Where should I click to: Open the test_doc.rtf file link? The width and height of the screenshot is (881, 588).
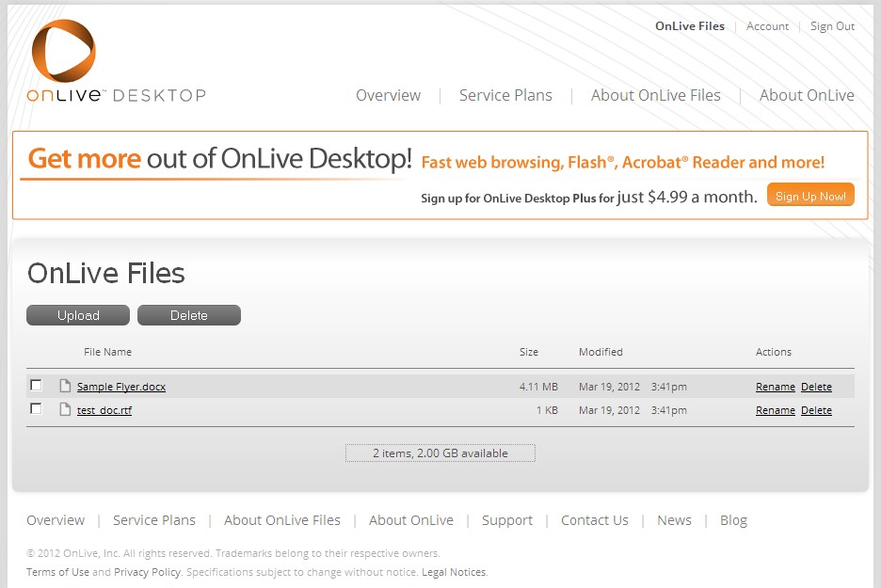[x=104, y=410]
